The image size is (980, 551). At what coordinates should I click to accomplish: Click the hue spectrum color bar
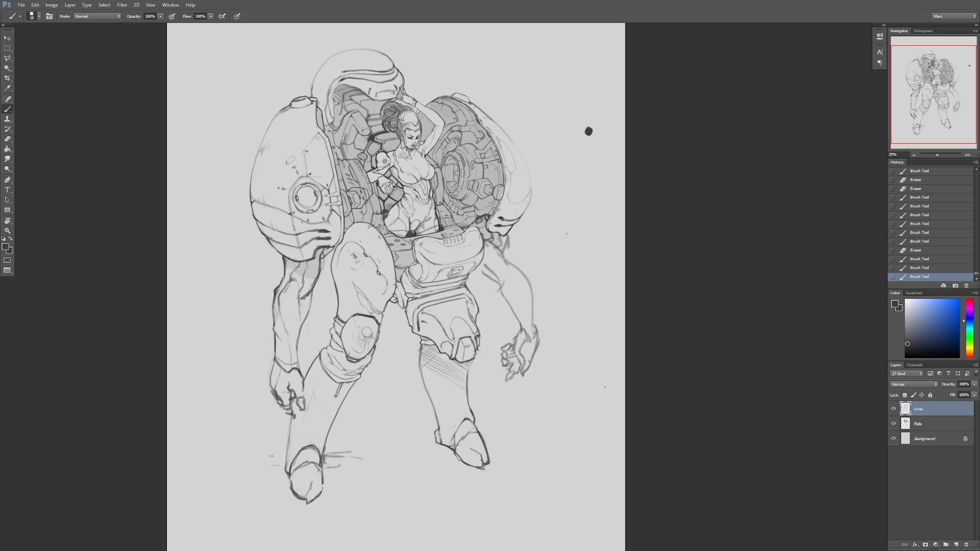click(x=969, y=328)
